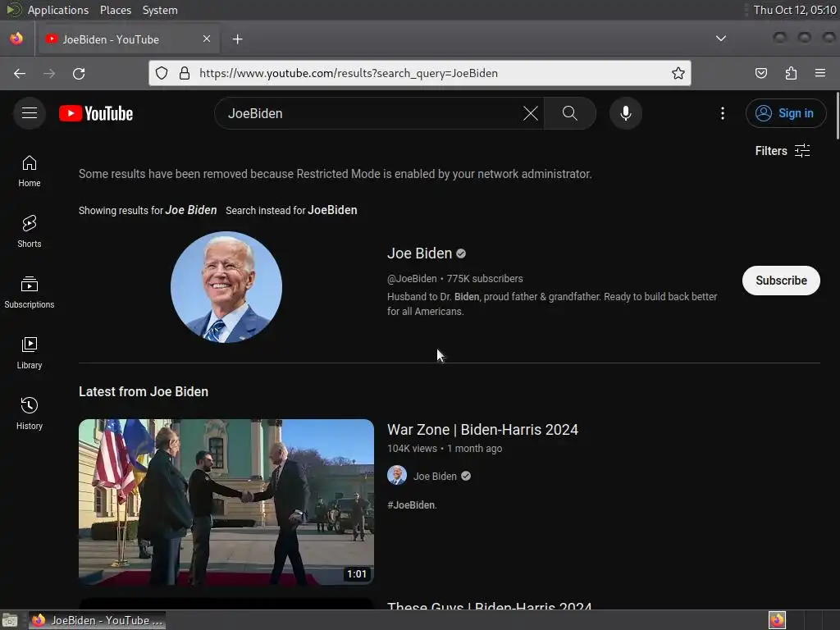Start voice search with microphone

pyautogui.click(x=625, y=113)
